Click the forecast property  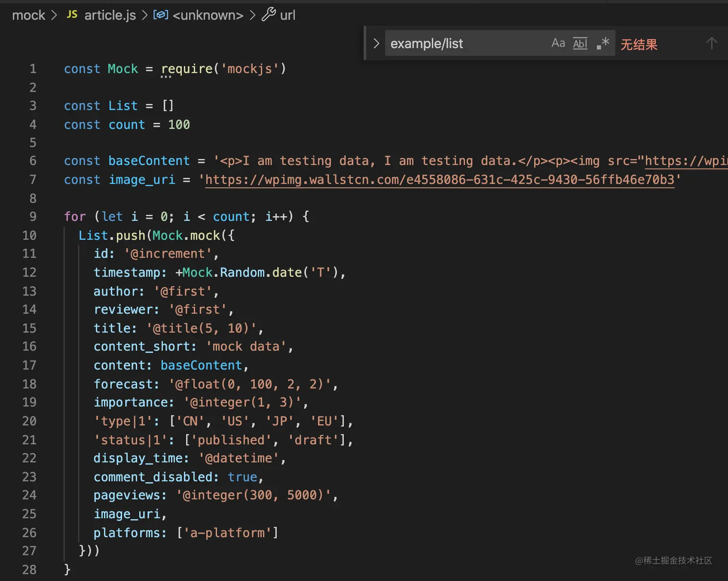tap(123, 384)
